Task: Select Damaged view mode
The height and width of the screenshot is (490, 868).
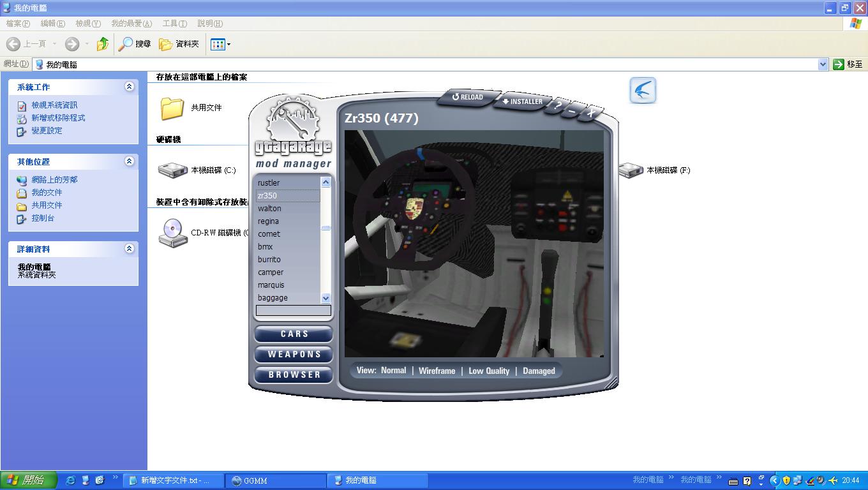Action: pyautogui.click(x=539, y=371)
